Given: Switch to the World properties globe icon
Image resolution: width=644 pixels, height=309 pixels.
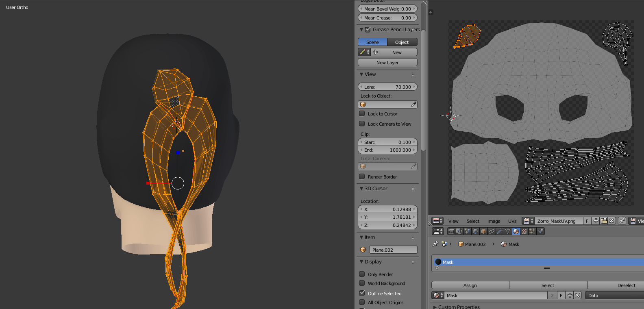Looking at the screenshot, I should point(475,231).
